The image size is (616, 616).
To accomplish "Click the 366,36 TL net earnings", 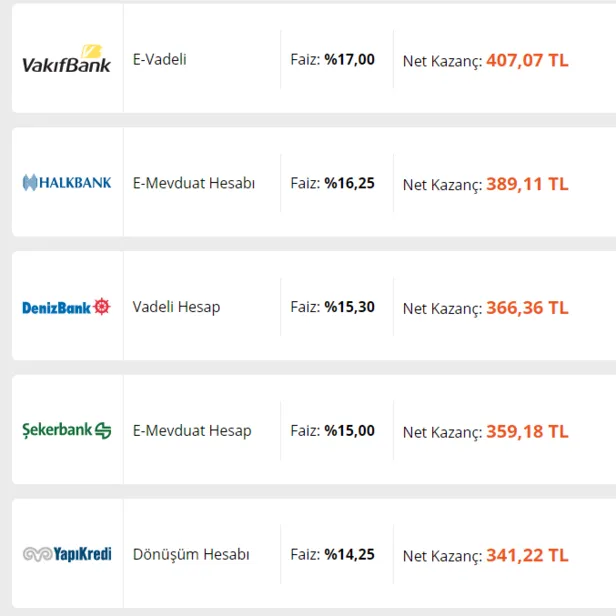I will pyautogui.click(x=527, y=308).
